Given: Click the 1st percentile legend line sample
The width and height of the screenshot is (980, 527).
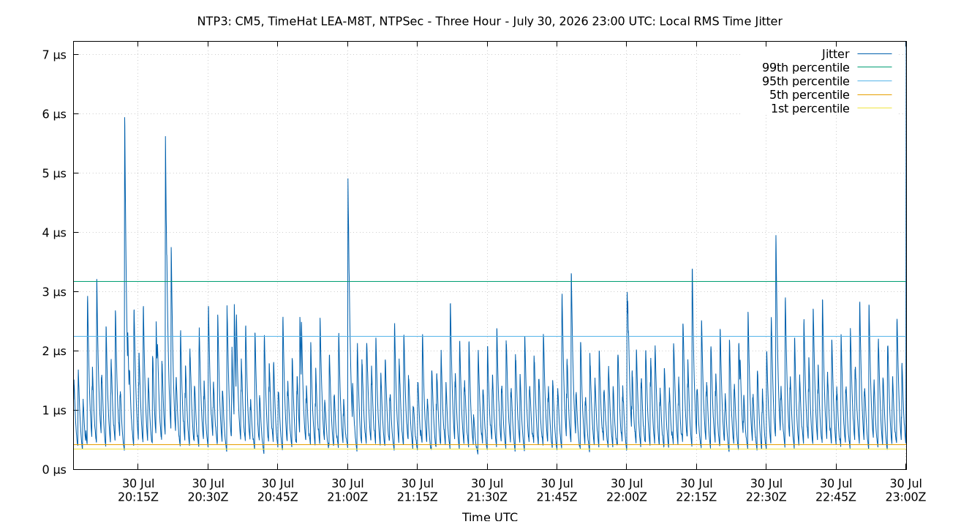Looking at the screenshot, I should 874,108.
